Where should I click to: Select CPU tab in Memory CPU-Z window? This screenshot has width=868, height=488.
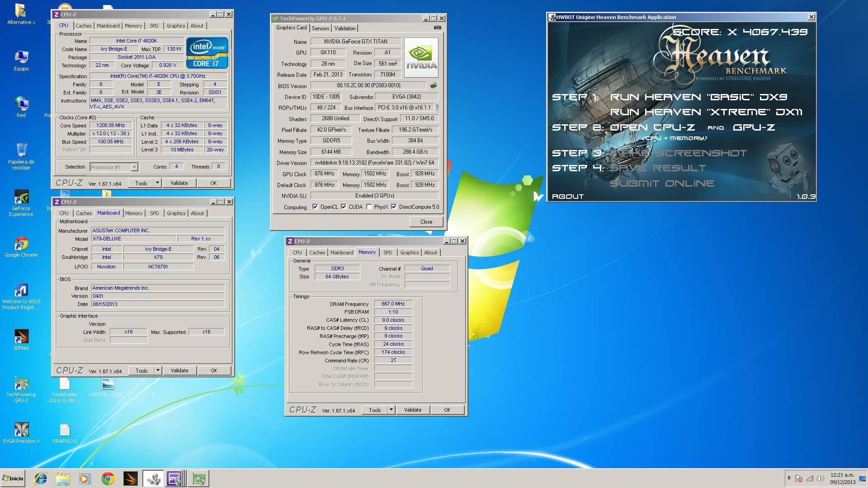pos(297,253)
